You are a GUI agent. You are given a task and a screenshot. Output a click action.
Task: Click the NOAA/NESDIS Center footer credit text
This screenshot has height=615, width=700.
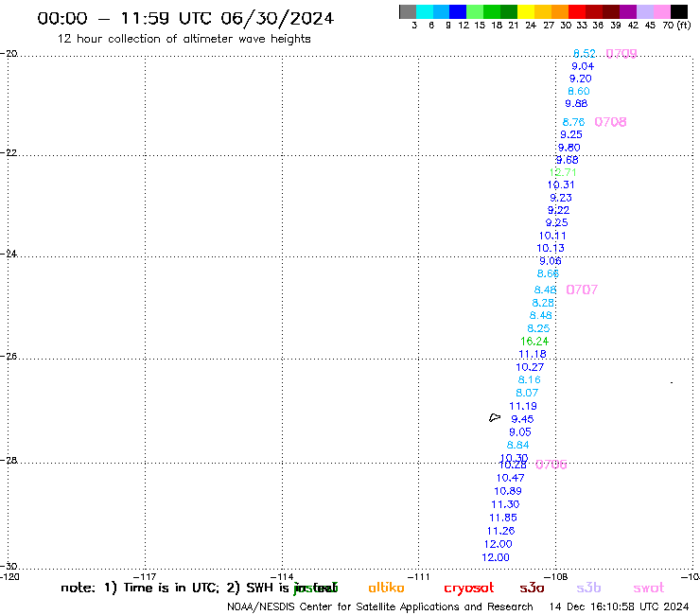pyautogui.click(x=380, y=607)
